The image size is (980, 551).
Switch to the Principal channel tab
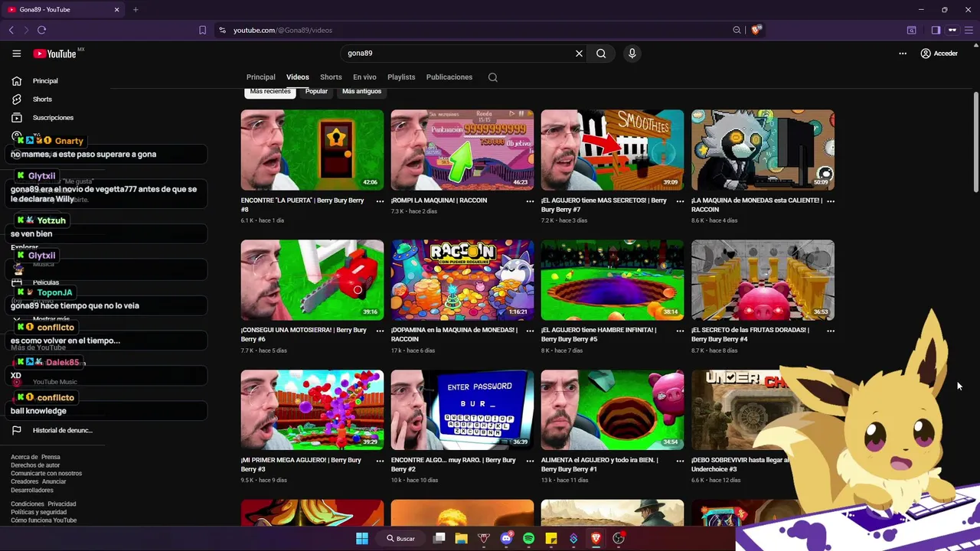[261, 77]
